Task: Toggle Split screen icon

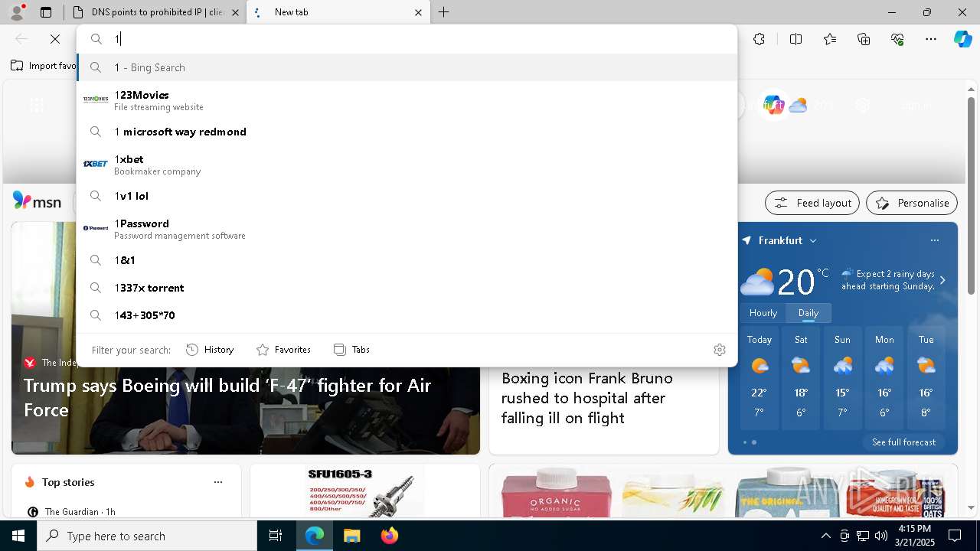Action: click(795, 39)
